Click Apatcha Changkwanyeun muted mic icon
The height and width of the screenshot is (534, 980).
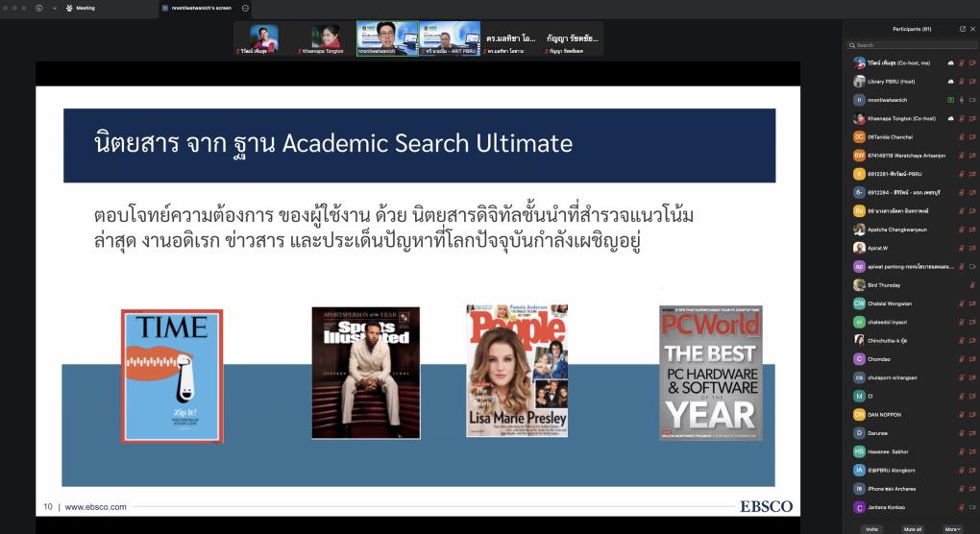point(961,230)
